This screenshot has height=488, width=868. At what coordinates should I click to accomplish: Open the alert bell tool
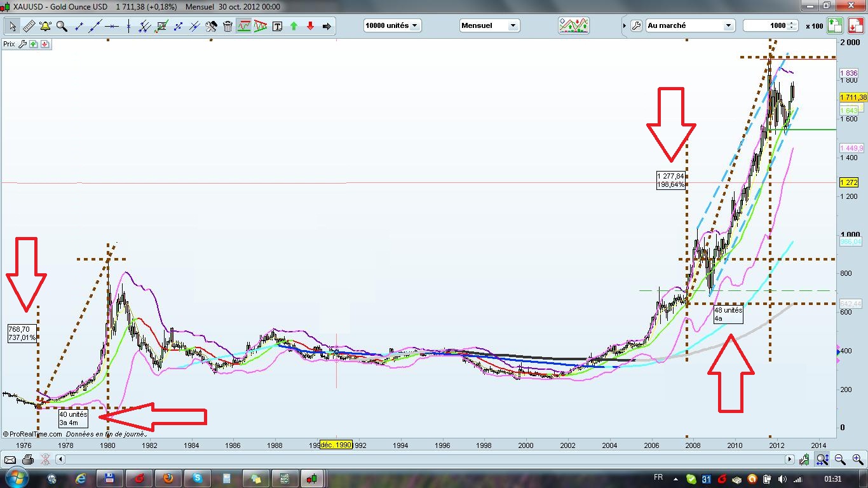coord(45,26)
